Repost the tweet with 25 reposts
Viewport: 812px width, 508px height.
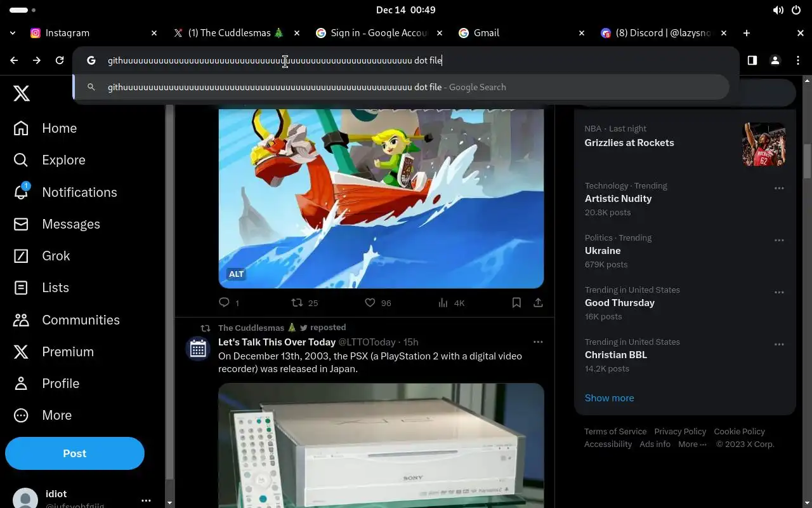(304, 303)
